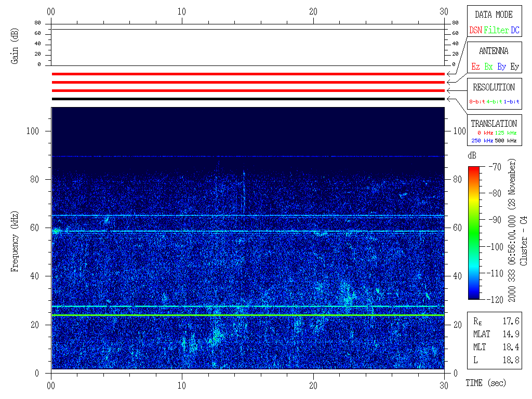Click the black antenna indicator bar
Screen dimensions: 532x399
(x=248, y=99)
